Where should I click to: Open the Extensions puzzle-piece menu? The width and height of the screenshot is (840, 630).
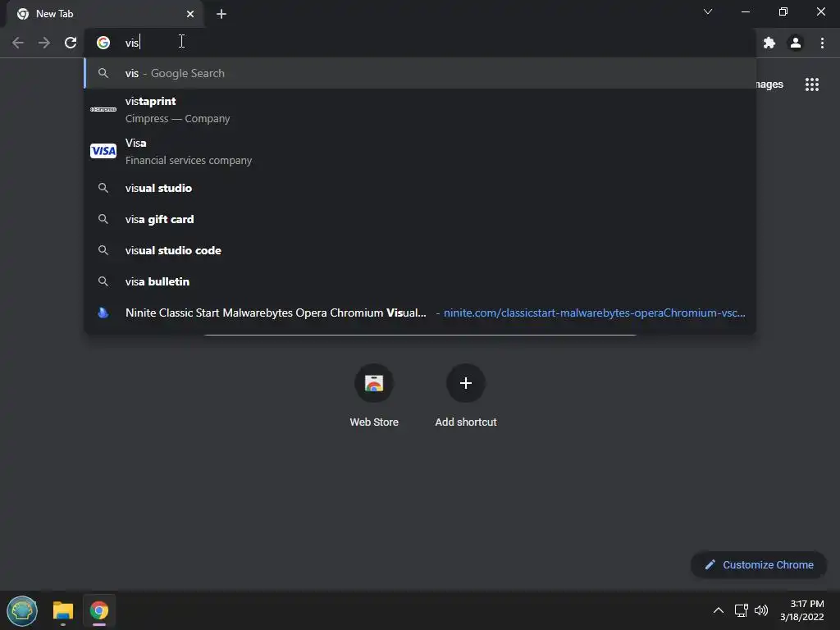point(769,43)
